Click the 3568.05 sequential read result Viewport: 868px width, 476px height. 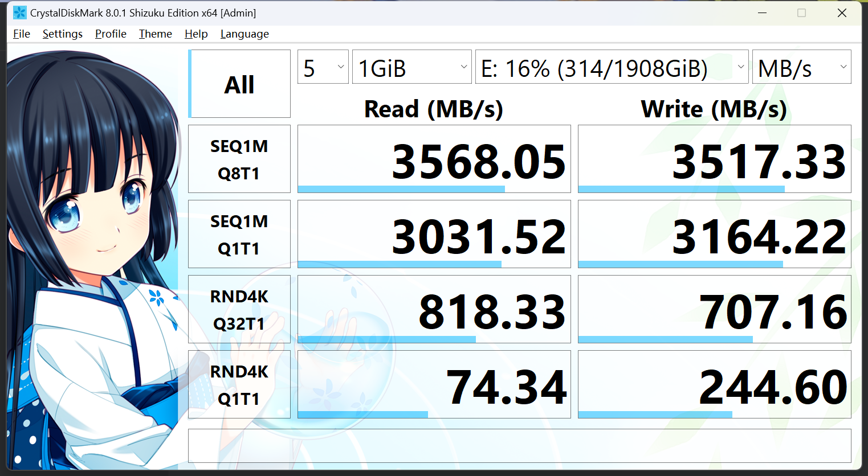point(434,159)
